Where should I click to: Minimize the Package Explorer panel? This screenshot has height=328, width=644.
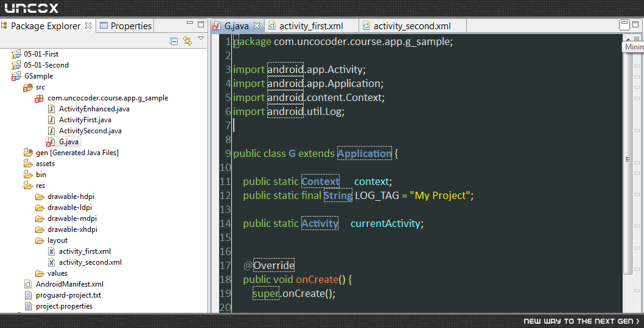(190, 24)
